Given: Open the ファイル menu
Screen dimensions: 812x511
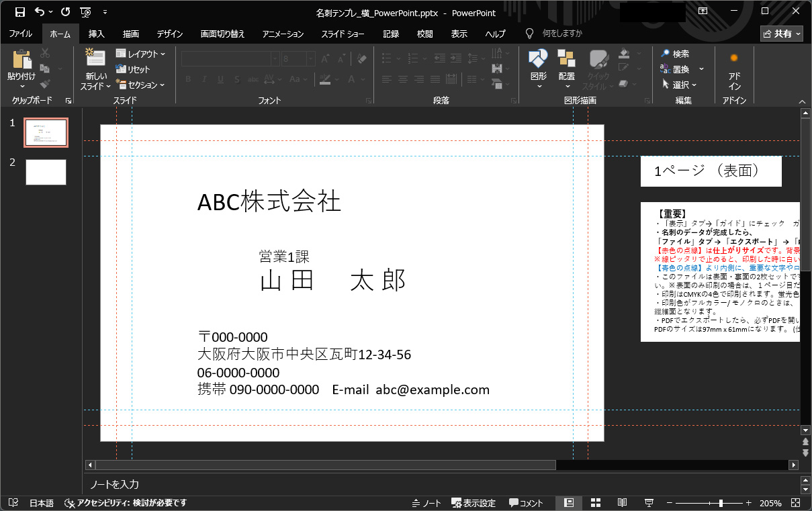Looking at the screenshot, I should click(x=21, y=34).
